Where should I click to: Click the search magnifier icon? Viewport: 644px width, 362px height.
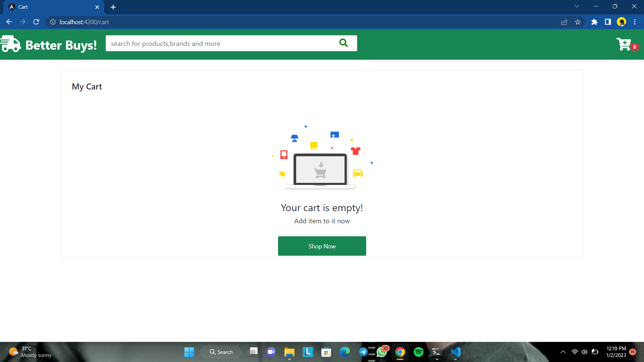coord(343,43)
